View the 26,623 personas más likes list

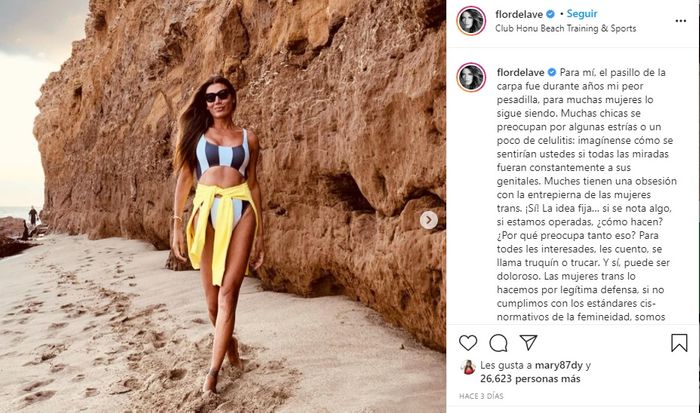(x=530, y=379)
